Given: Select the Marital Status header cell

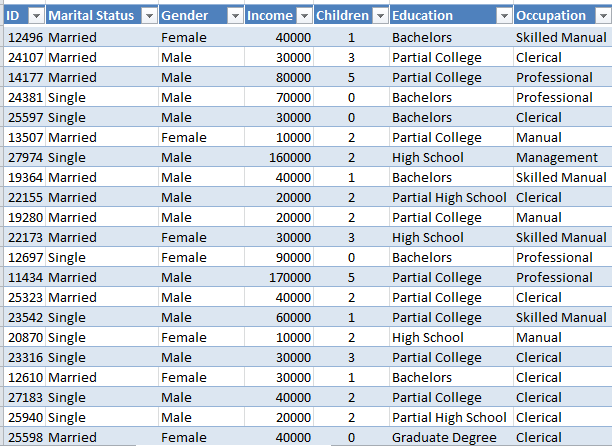Looking at the screenshot, I should coord(92,16).
